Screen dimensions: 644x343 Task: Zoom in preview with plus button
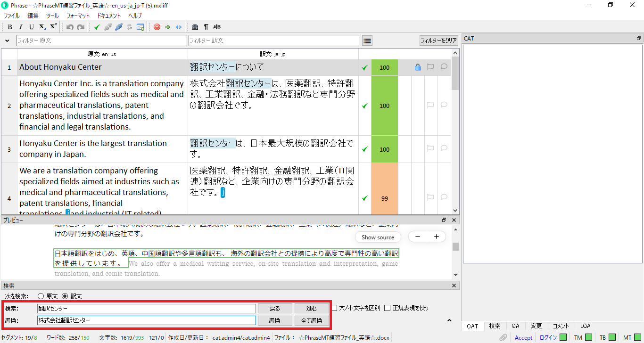[x=437, y=237]
